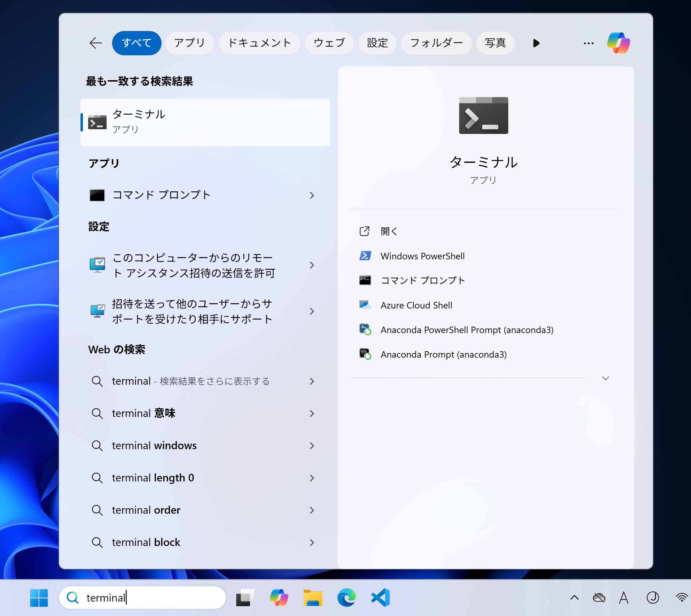Show hidden system tray icons

click(x=575, y=598)
